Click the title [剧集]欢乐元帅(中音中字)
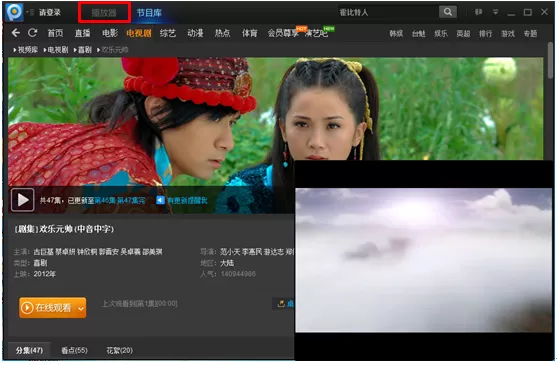 tap(64, 229)
